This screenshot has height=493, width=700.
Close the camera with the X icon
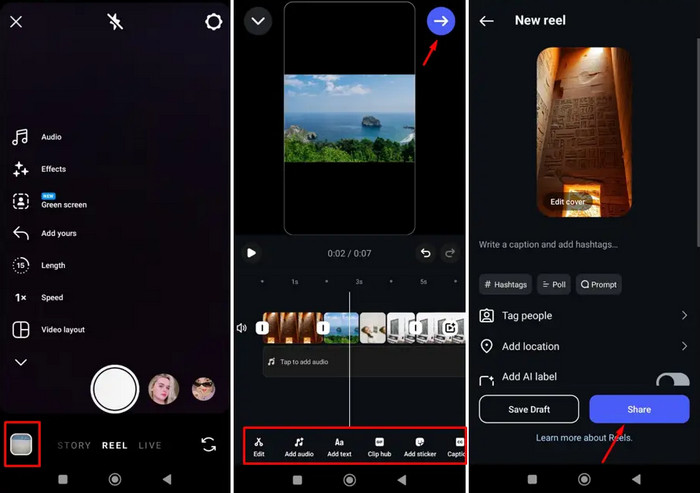(16, 21)
